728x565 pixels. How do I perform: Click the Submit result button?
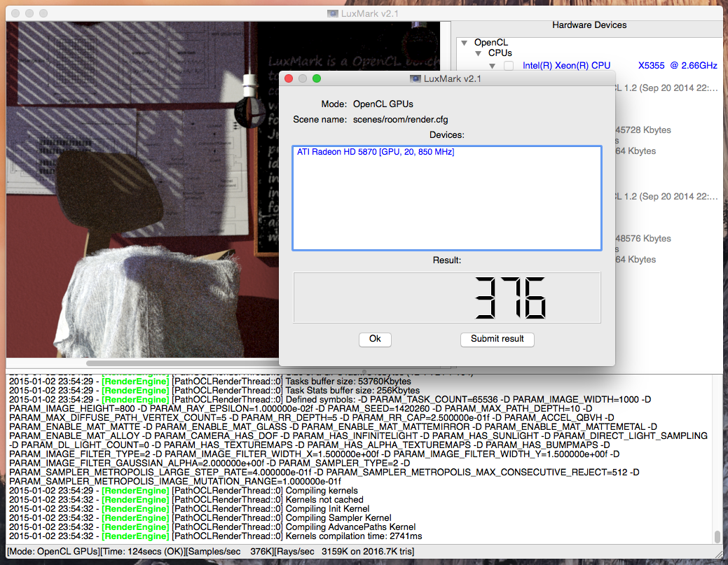pos(497,339)
